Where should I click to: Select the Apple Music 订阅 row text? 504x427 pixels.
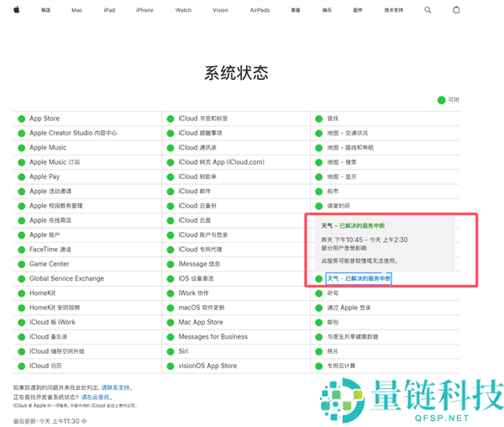tap(55, 162)
